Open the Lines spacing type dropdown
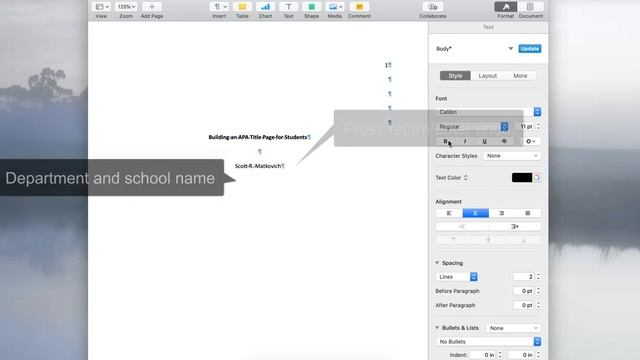This screenshot has height=360, width=640. (457, 277)
